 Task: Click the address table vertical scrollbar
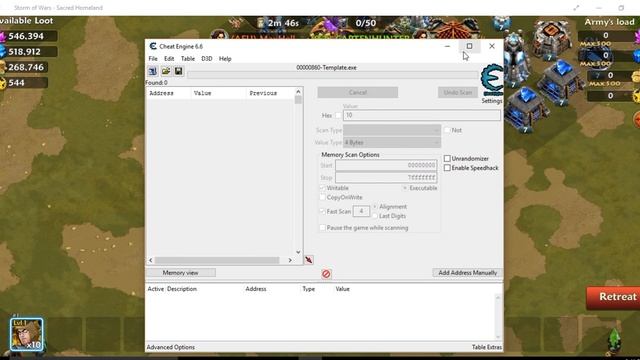(498, 317)
